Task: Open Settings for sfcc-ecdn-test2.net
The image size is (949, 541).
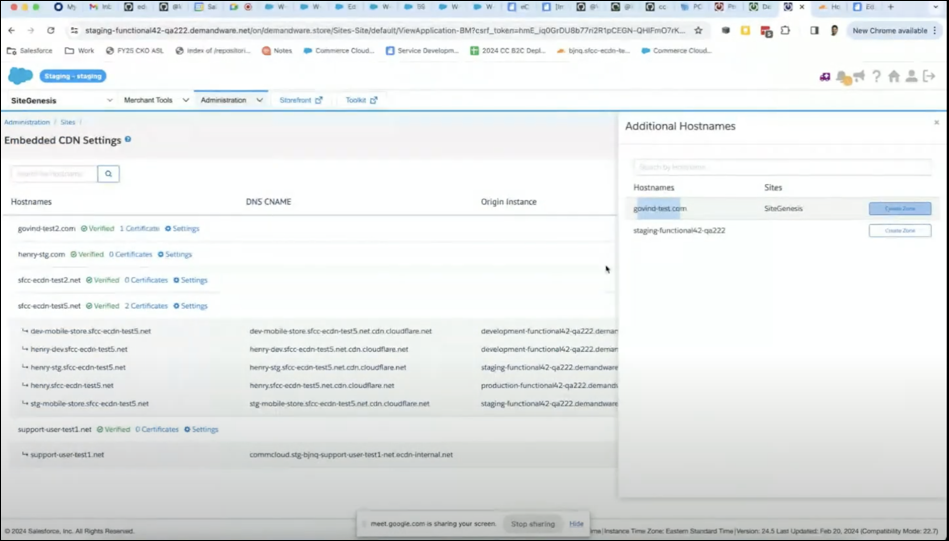Action: 191,280
